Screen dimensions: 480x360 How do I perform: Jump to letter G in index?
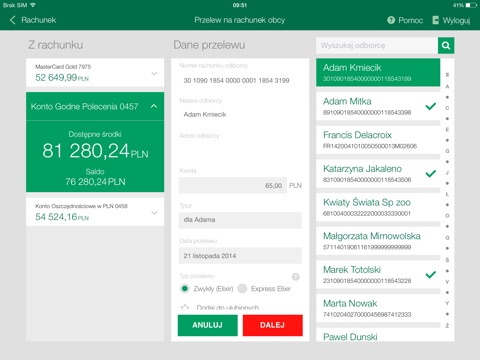pyautogui.click(x=447, y=151)
